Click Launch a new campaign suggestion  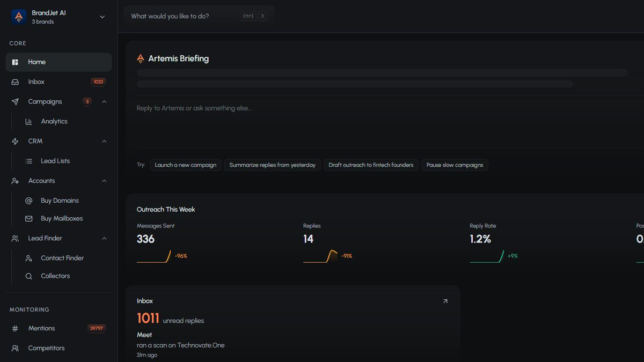point(185,165)
